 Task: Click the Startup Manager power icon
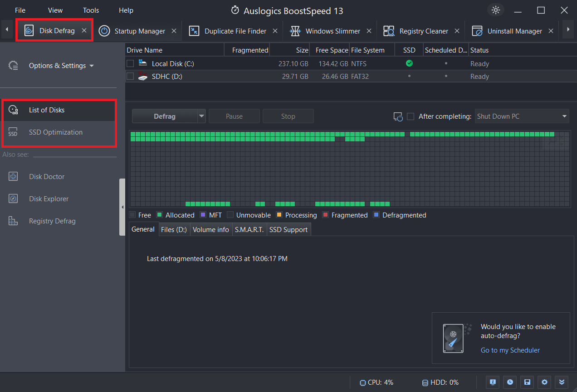[104, 31]
